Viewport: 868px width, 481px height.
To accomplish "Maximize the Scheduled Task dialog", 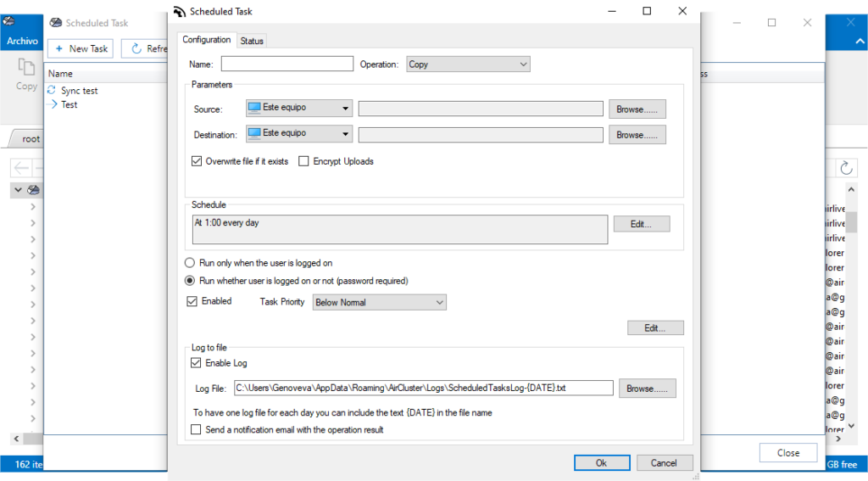I will [x=647, y=11].
